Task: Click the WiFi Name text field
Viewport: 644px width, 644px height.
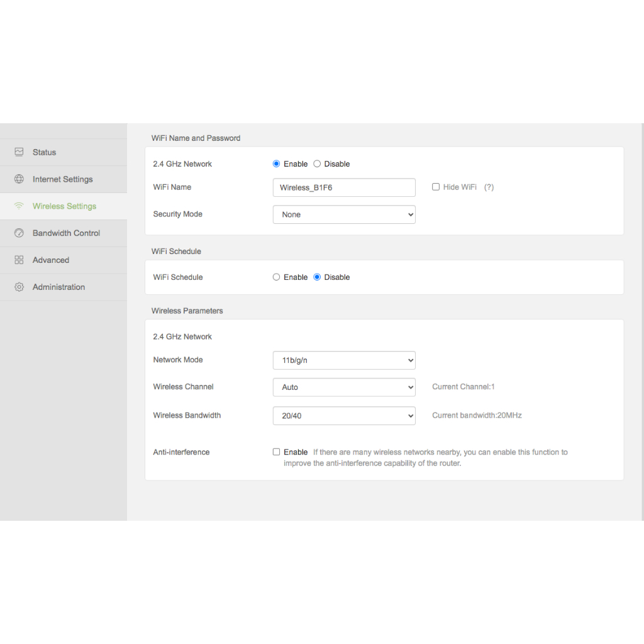Action: (x=344, y=187)
